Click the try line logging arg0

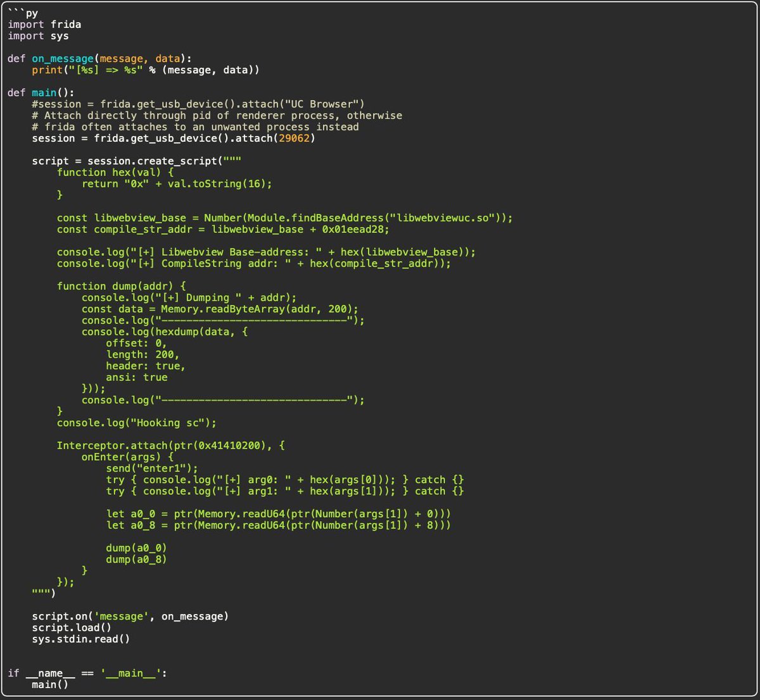(285, 480)
